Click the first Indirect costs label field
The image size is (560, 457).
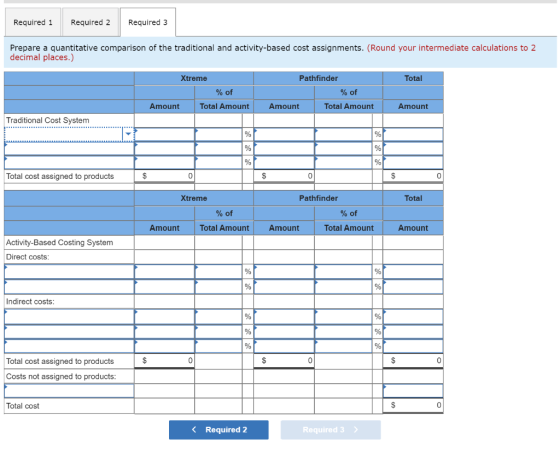tap(69, 317)
